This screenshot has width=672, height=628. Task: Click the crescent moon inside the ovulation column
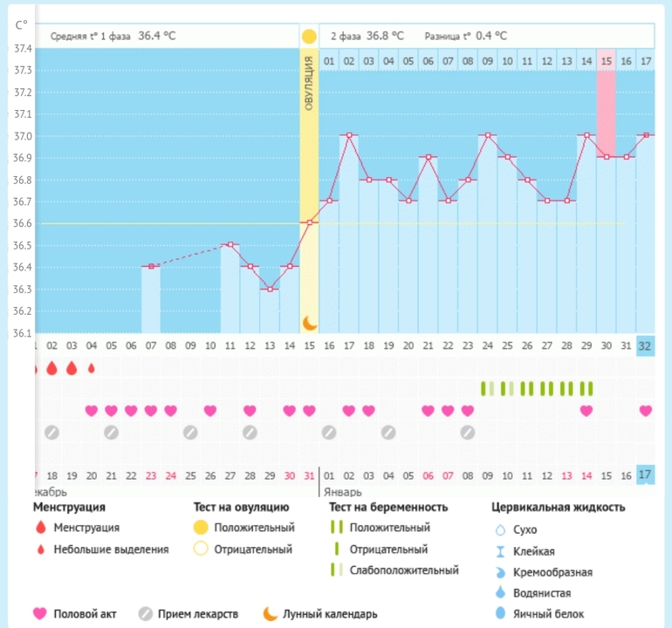pos(309,323)
